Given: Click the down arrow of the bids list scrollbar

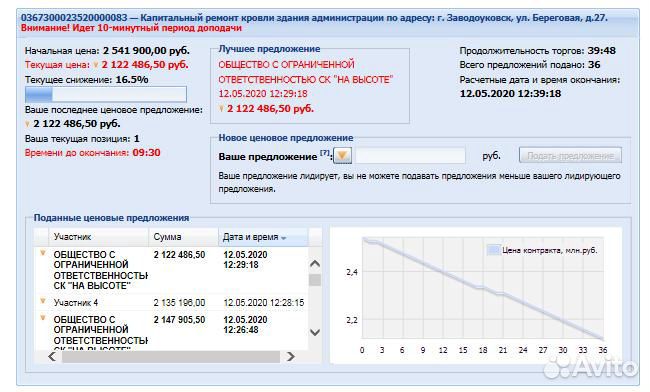Looking at the screenshot, I should 315,332.
